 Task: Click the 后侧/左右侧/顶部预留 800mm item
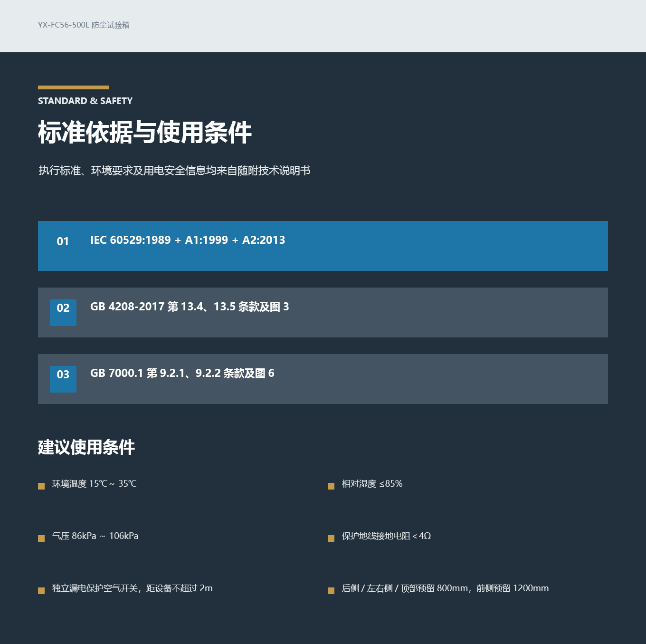click(x=446, y=588)
